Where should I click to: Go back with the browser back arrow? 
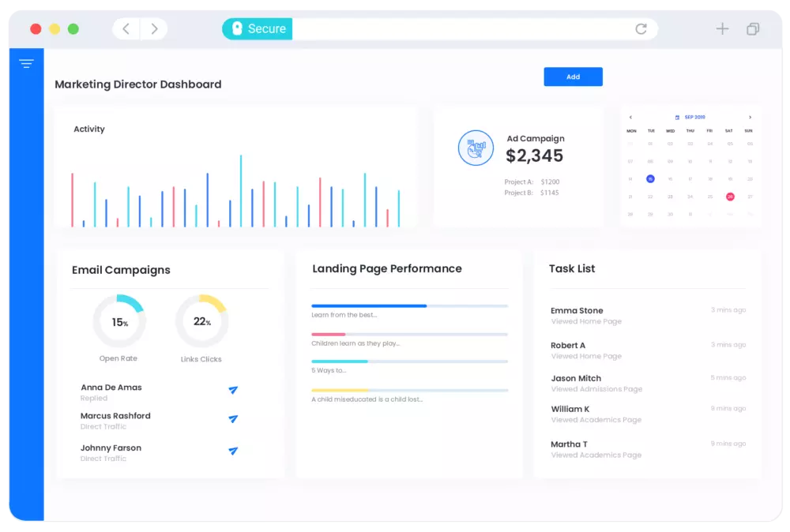(126, 29)
